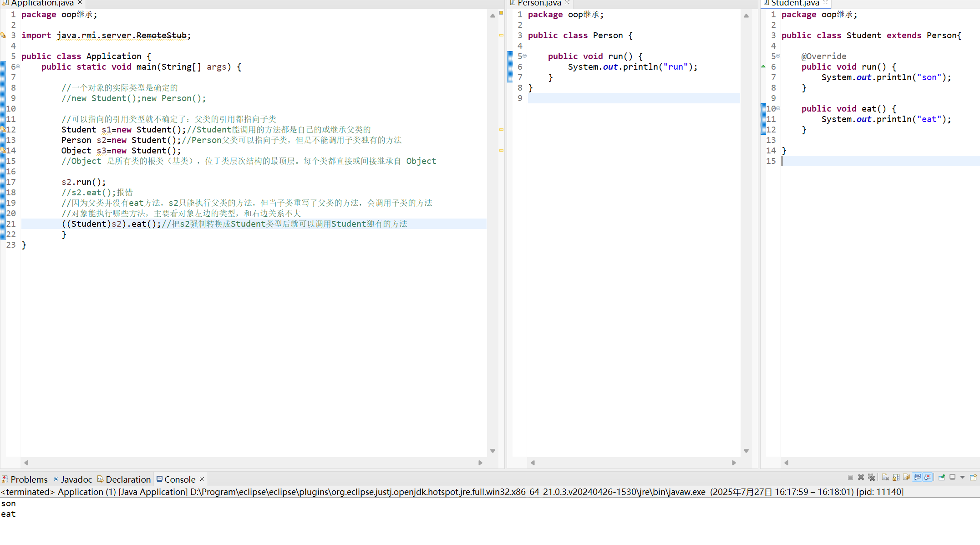The height and width of the screenshot is (545, 980).
Task: Click overview ruler mark for line 12 warning
Action: [501, 129]
